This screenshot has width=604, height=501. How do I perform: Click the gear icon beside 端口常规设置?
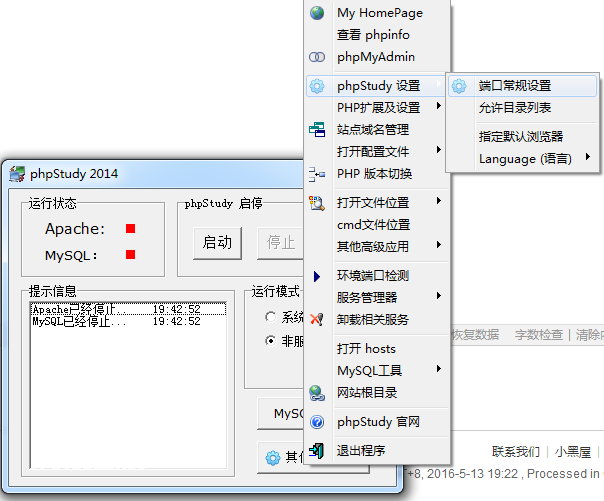coord(459,86)
